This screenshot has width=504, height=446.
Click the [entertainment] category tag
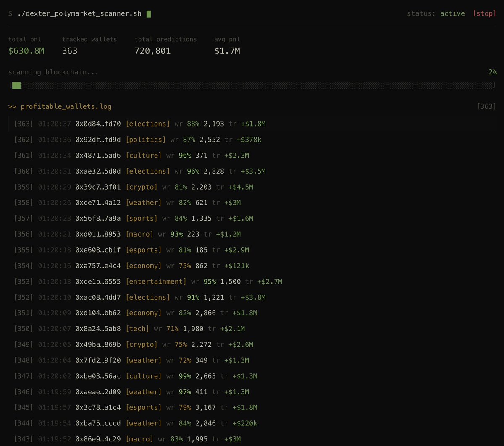[x=156, y=282]
